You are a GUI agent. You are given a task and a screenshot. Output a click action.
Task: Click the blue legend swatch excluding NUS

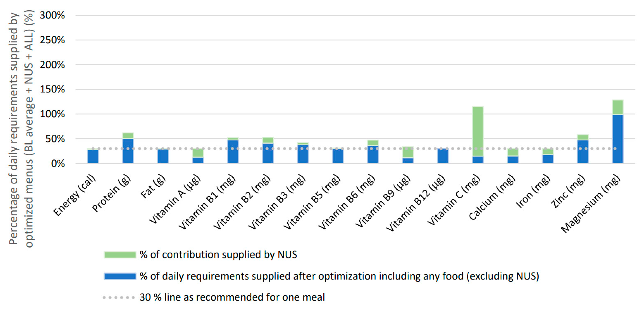pyautogui.click(x=120, y=276)
